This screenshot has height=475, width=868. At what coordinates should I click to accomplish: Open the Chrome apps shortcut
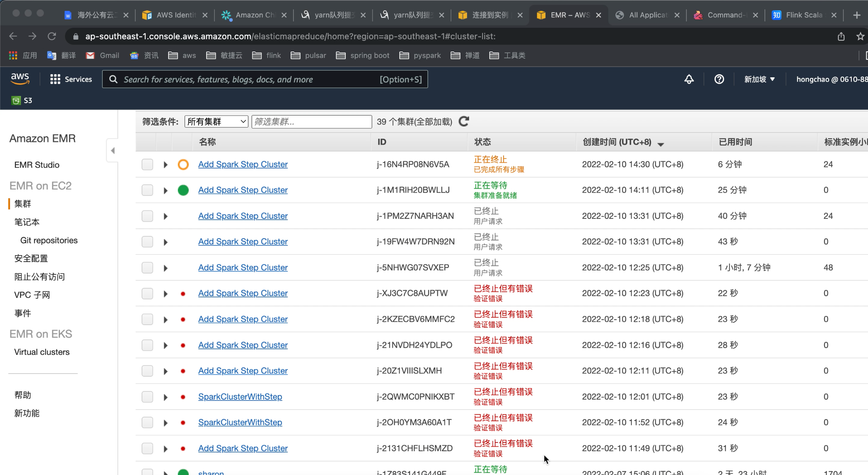tap(23, 56)
